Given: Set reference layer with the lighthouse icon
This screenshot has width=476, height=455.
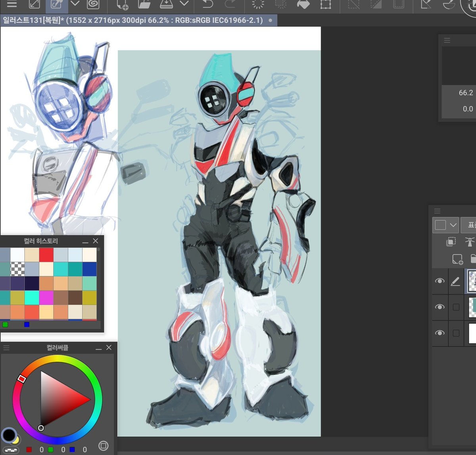Looking at the screenshot, I should [x=470, y=242].
